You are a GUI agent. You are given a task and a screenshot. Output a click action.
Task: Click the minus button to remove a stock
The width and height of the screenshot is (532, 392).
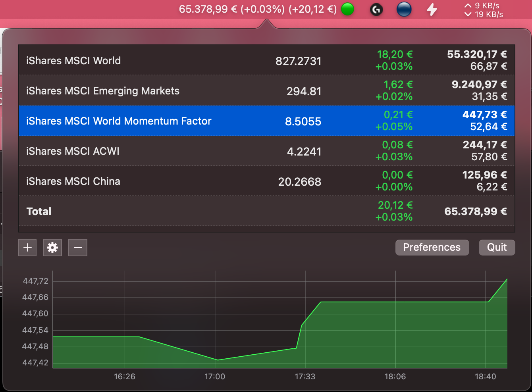[78, 248]
